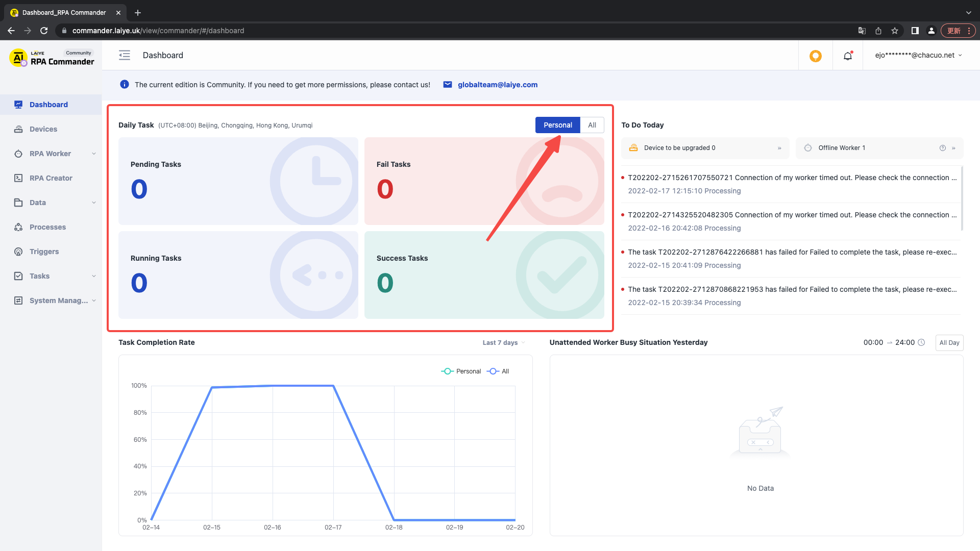
Task: Expand the System Management submenu chevron
Action: pyautogui.click(x=94, y=300)
